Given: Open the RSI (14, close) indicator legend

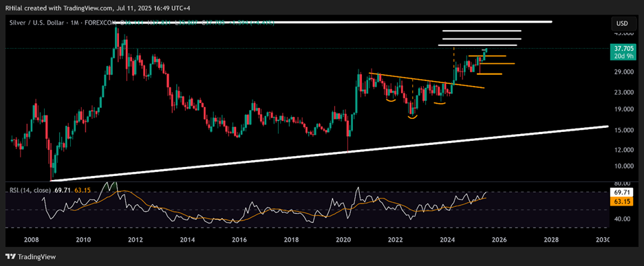Looking at the screenshot, I should click(x=31, y=190).
